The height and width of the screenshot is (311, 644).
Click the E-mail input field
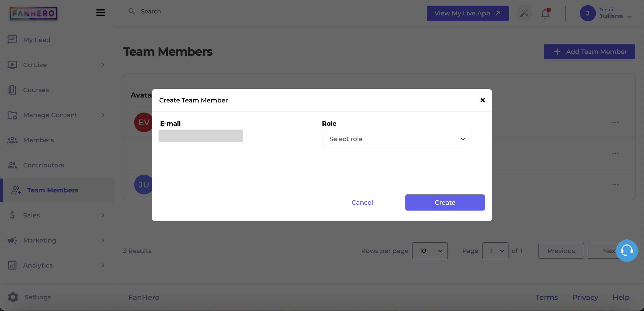(201, 136)
